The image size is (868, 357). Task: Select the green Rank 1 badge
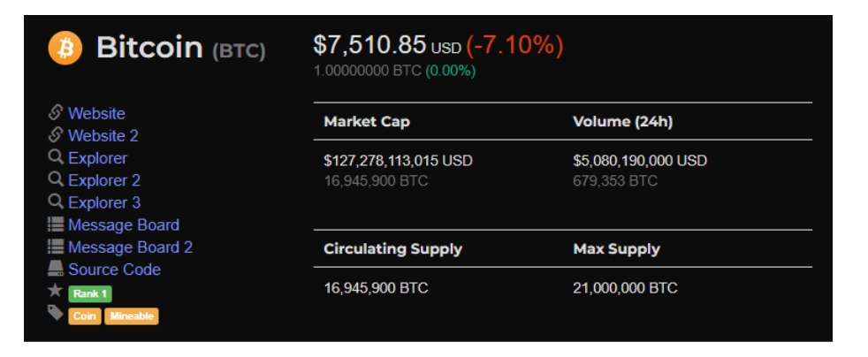(90, 294)
